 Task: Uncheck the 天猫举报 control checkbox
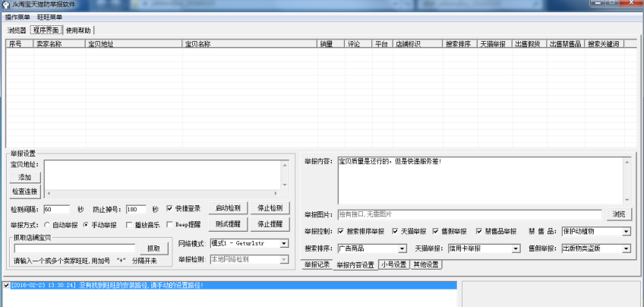pyautogui.click(x=394, y=232)
